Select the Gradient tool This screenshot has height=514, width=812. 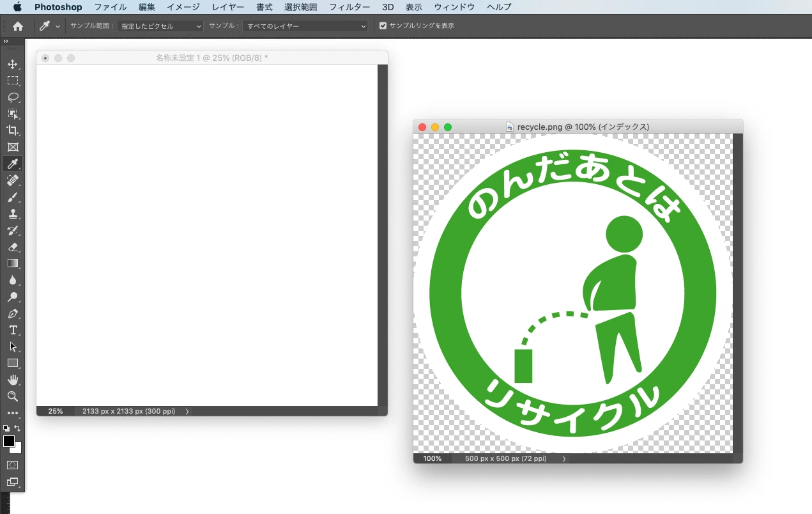[x=13, y=263]
